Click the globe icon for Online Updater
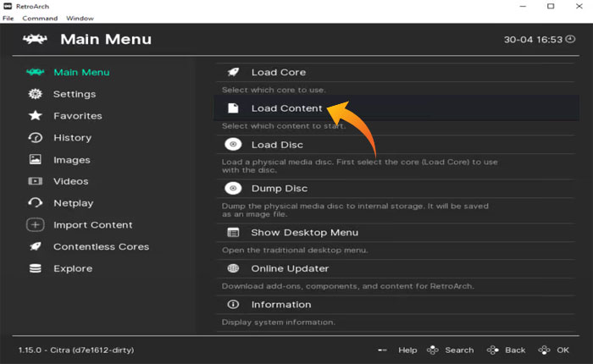Image resolution: width=593 pixels, height=364 pixels. tap(233, 268)
